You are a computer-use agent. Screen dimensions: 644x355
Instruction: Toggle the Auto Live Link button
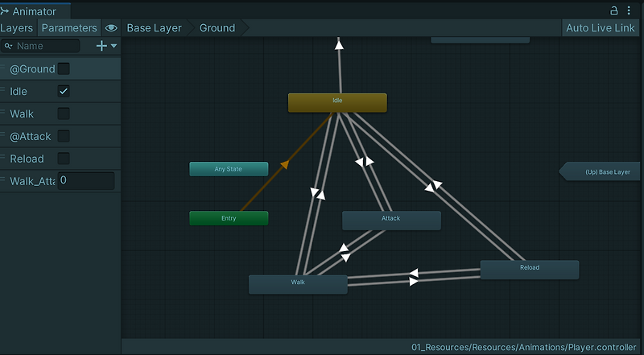pos(601,28)
